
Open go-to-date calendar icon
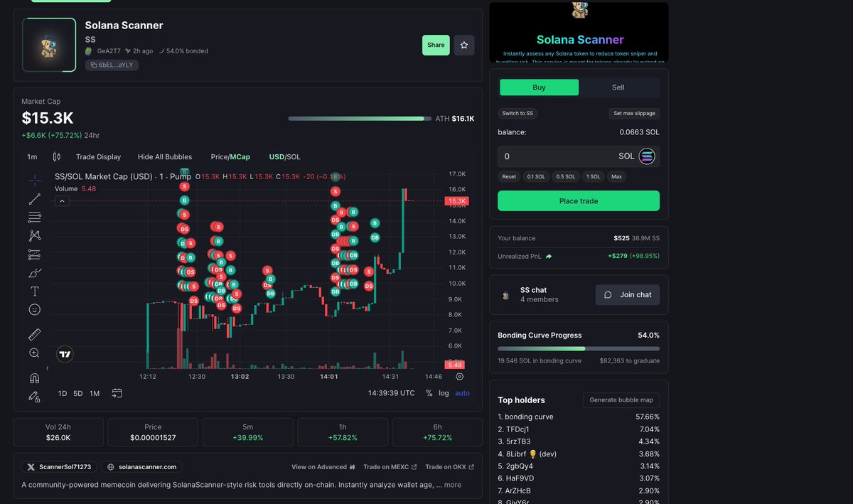[x=117, y=393]
